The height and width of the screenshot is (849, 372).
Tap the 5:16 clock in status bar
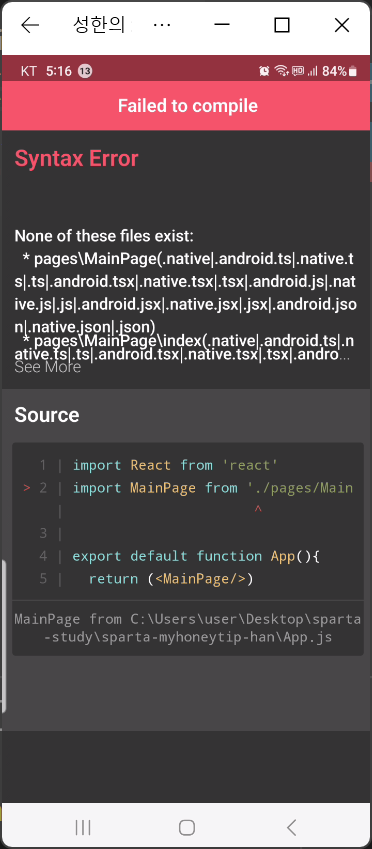[59, 71]
